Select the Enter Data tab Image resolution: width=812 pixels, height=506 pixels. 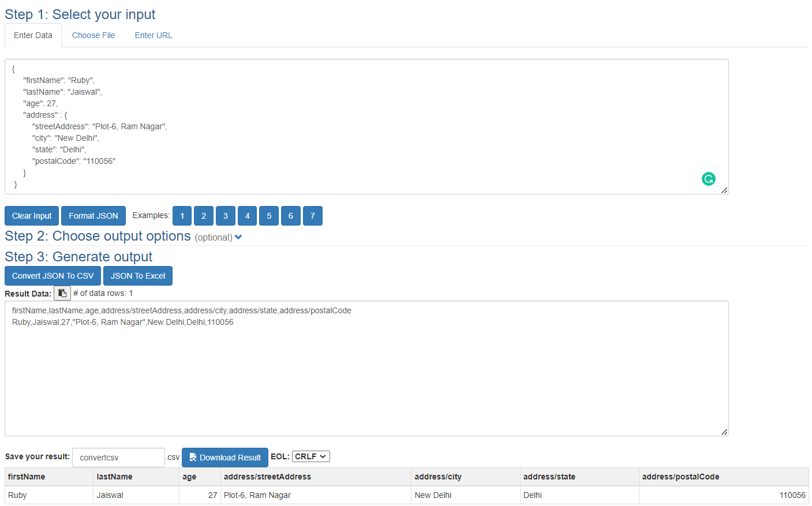tap(33, 35)
